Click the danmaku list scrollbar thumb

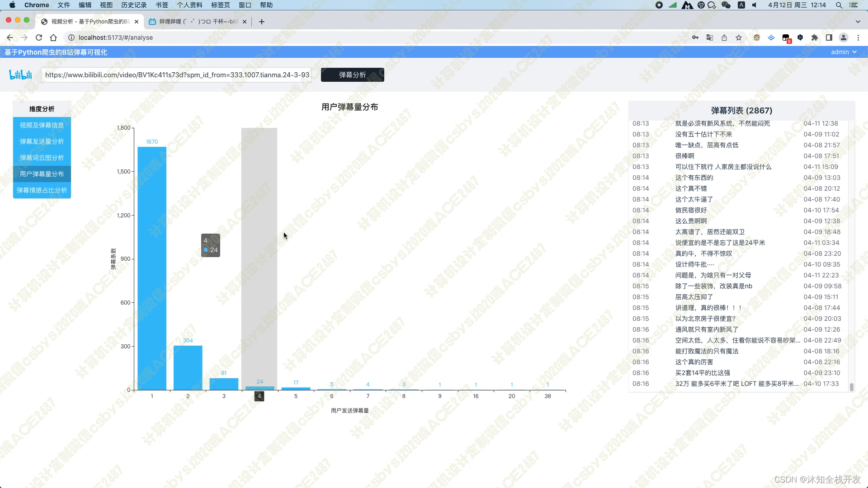click(852, 387)
